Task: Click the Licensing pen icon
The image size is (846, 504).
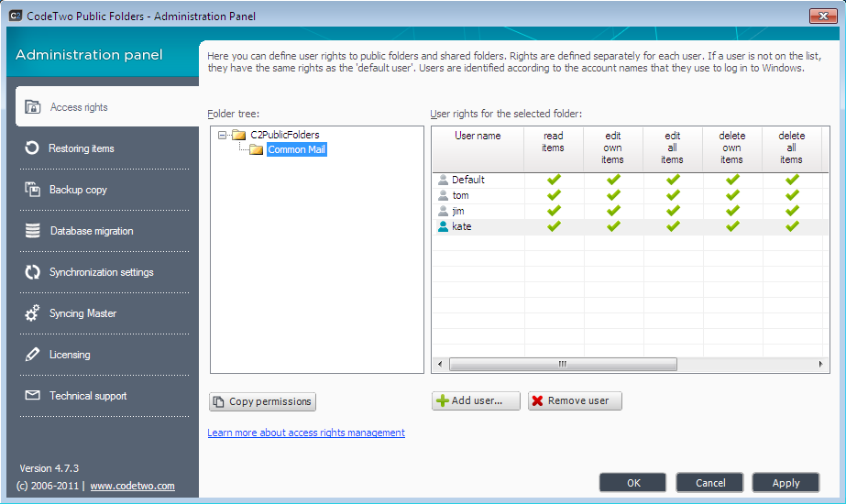Action: 32,354
